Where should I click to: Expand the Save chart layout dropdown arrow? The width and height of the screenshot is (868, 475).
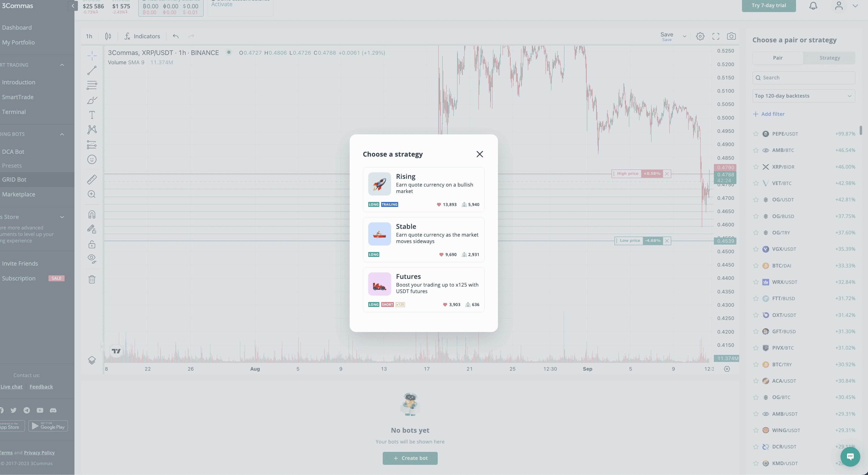pyautogui.click(x=684, y=36)
